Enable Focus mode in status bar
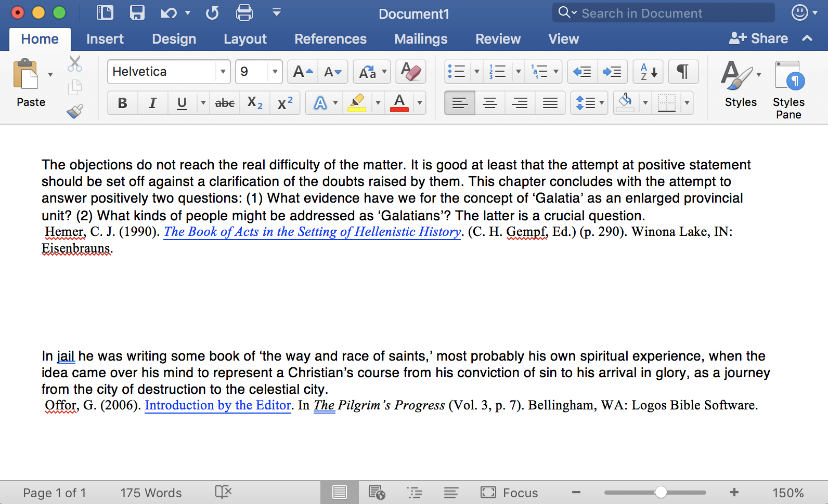 [x=510, y=492]
